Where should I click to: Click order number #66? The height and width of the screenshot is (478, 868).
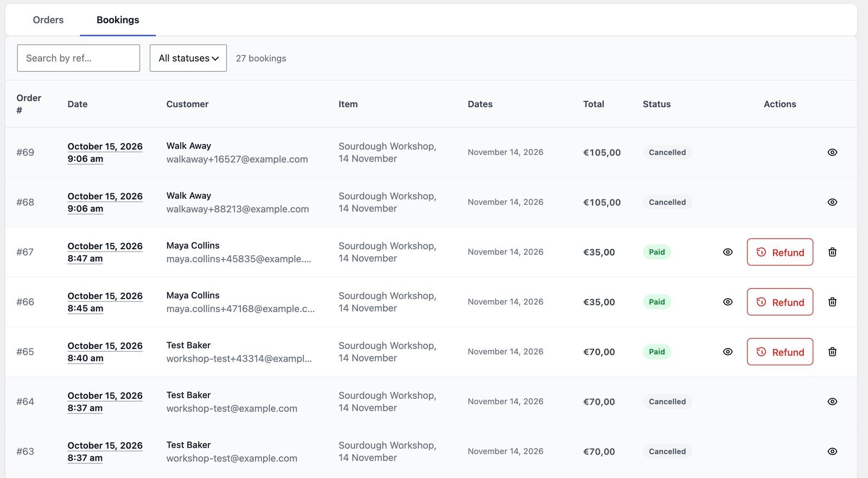point(25,302)
